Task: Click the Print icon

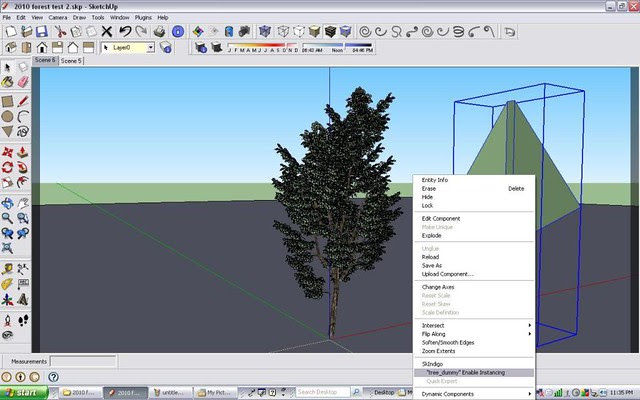Action: coord(159,31)
